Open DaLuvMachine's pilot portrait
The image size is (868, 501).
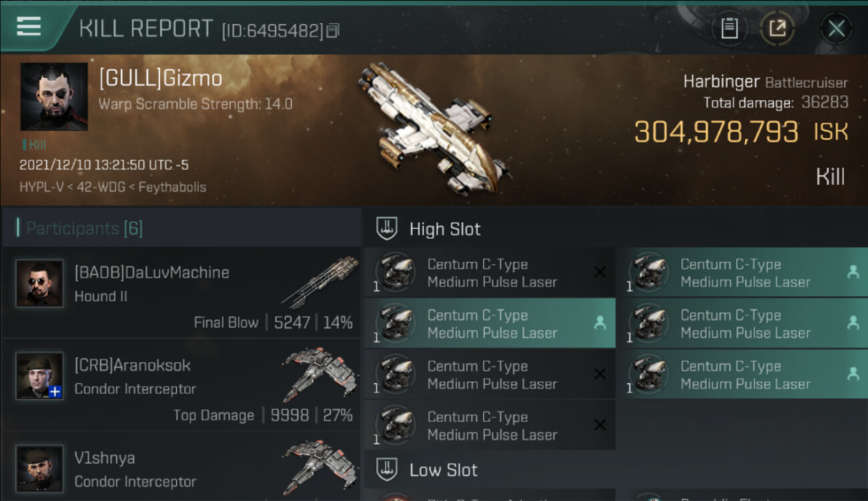click(x=40, y=283)
